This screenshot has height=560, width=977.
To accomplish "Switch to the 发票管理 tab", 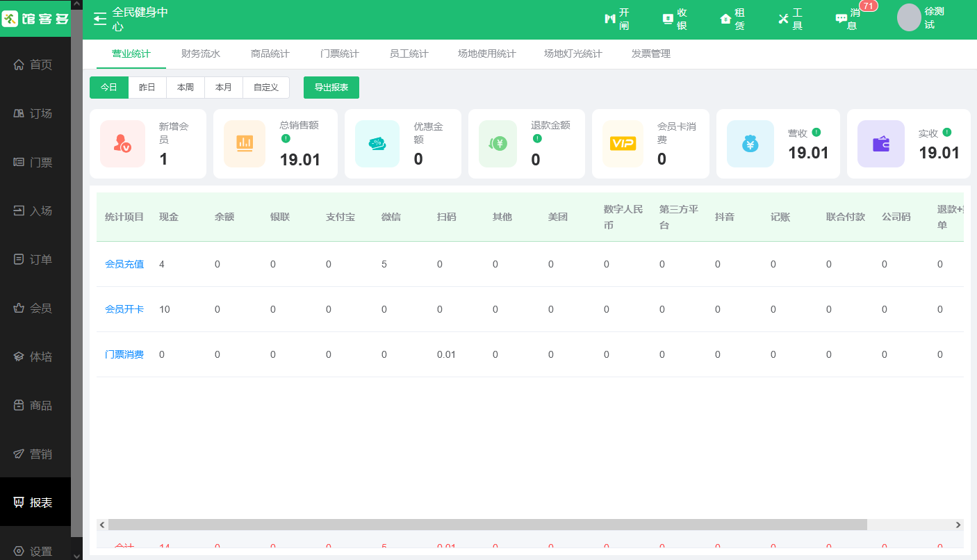I will coord(651,53).
